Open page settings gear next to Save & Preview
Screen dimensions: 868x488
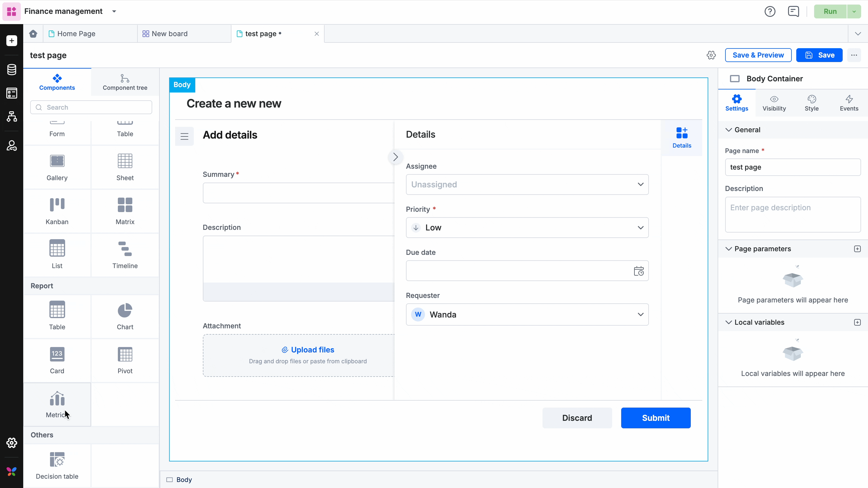coord(711,55)
